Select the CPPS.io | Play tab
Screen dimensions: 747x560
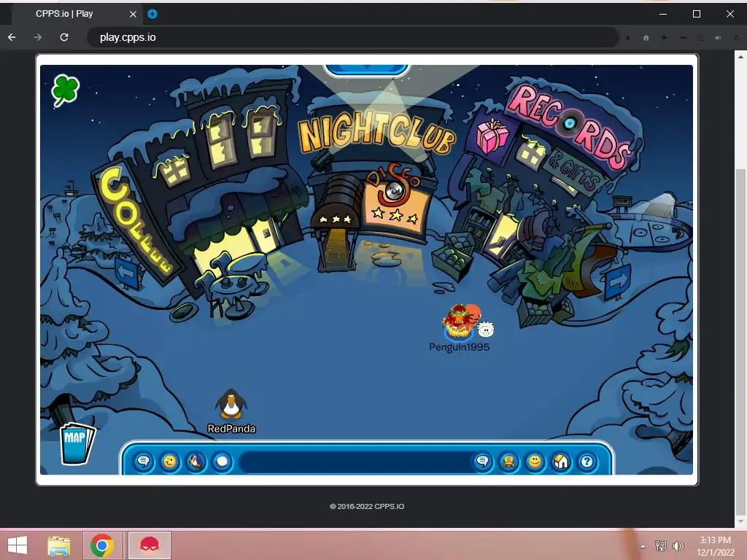click(x=76, y=14)
